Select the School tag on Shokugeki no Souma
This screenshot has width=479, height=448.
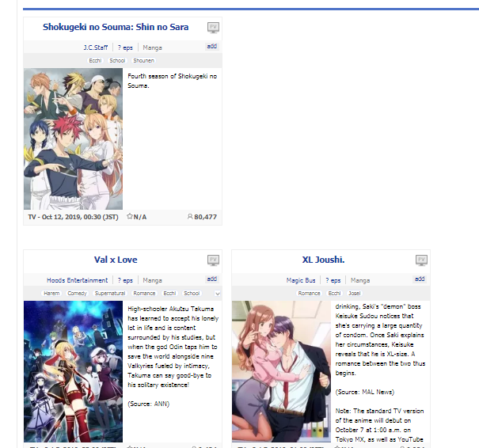[117, 60]
